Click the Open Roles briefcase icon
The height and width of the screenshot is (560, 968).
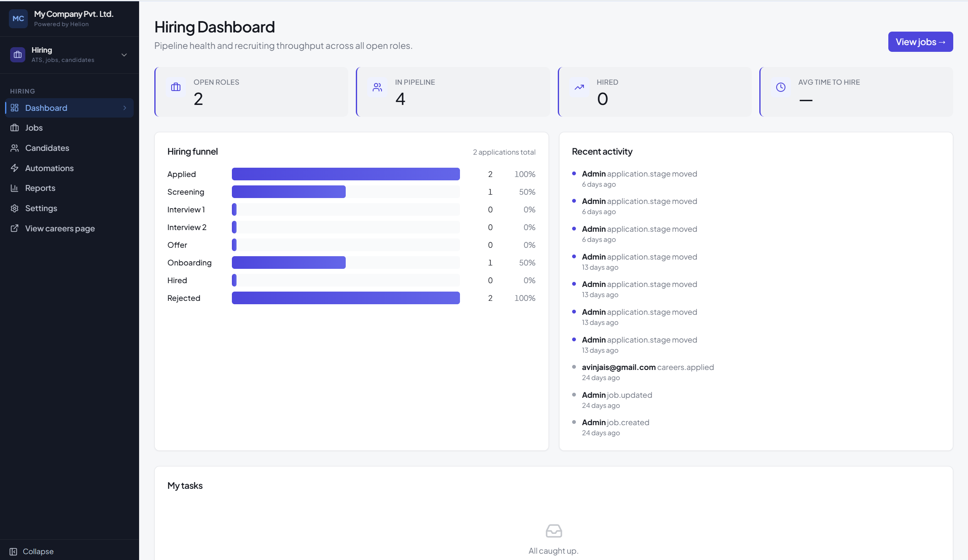click(176, 87)
